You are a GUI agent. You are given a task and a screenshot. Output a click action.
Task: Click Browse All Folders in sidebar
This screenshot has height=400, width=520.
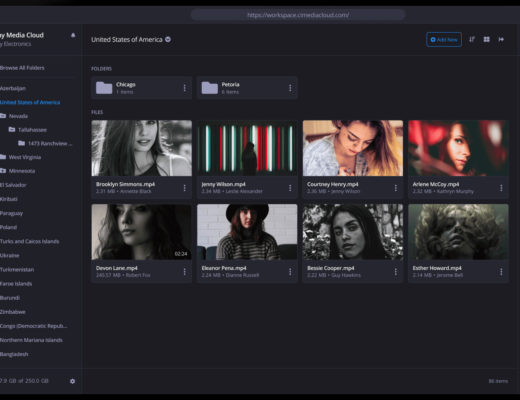point(22,68)
